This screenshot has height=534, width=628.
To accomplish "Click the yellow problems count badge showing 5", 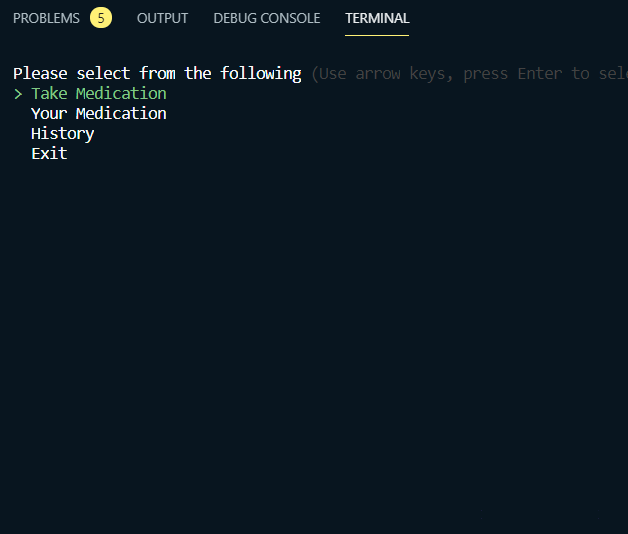I will (x=101, y=18).
